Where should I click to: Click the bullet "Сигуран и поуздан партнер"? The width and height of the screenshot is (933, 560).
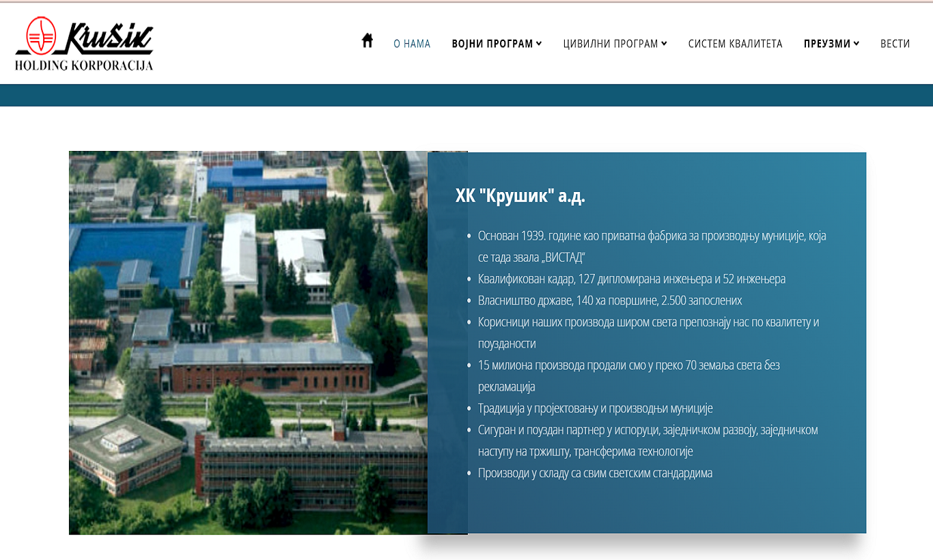[648, 440]
